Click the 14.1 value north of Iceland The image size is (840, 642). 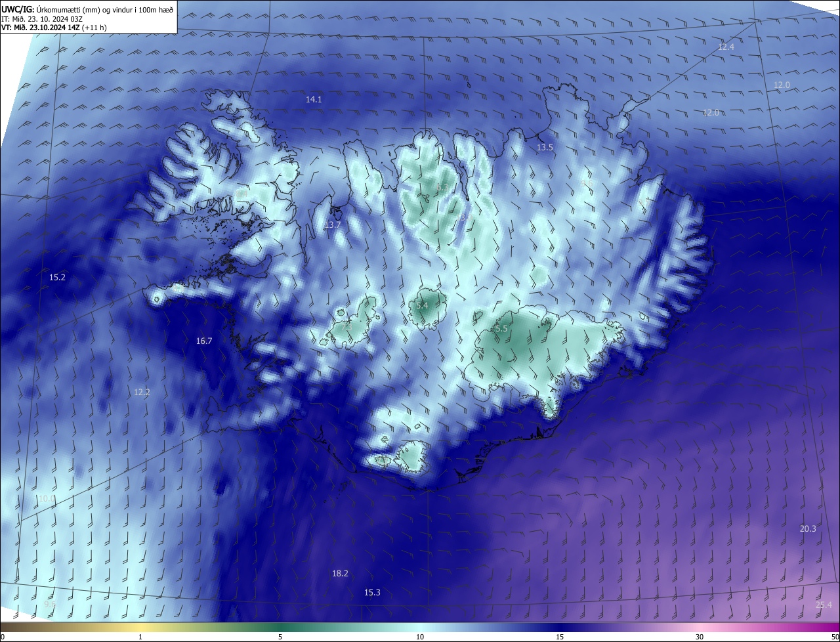point(314,100)
